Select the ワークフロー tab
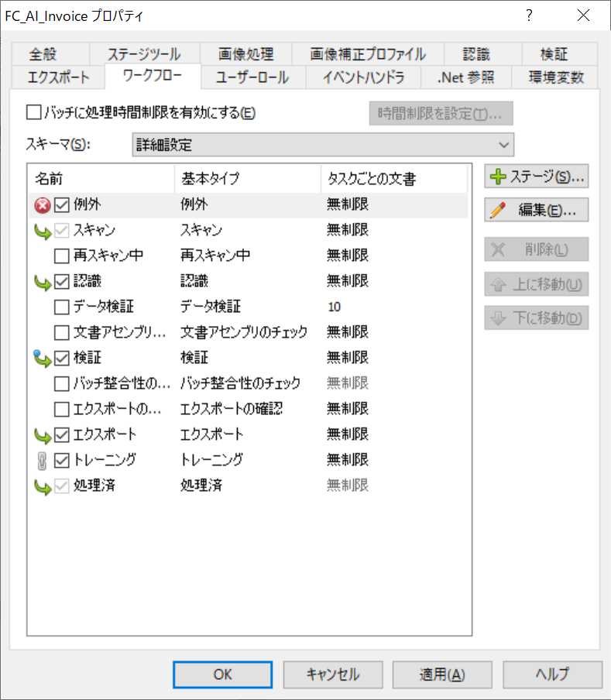The height and width of the screenshot is (700, 611). click(153, 76)
